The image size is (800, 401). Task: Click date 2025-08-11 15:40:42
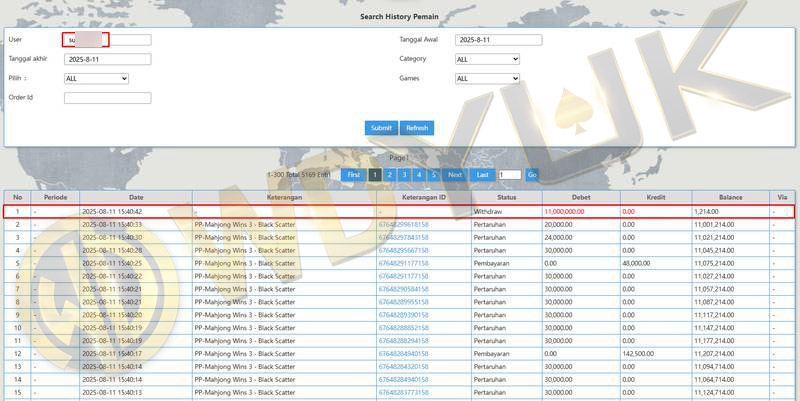tap(112, 212)
